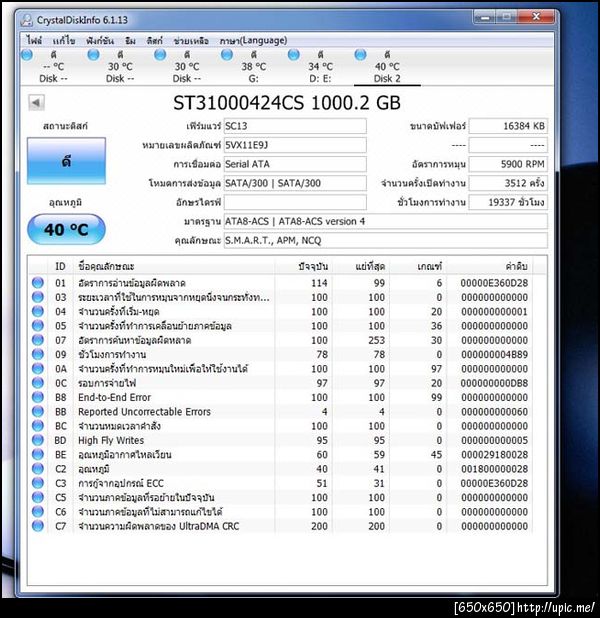Click the status orb for attribute BC
The height and width of the screenshot is (618, 600).
38,426
